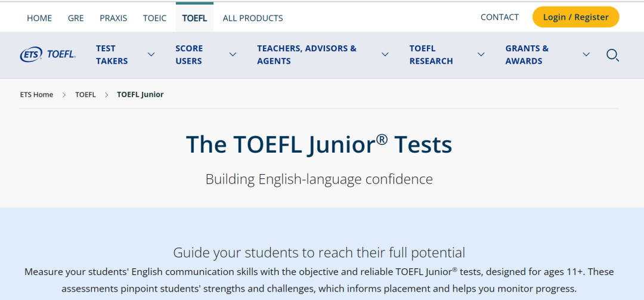Open the Test Takers menu label

(112, 55)
